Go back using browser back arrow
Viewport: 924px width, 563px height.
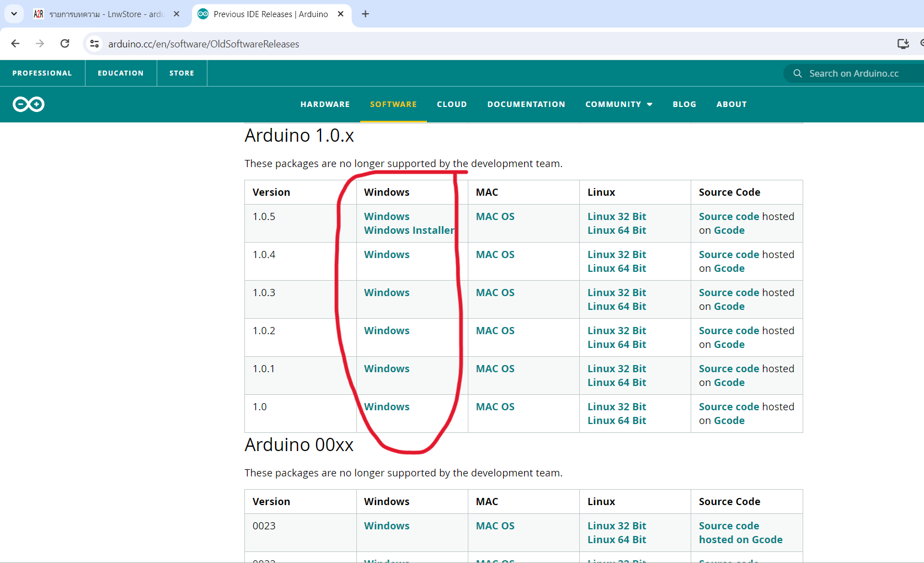15,44
